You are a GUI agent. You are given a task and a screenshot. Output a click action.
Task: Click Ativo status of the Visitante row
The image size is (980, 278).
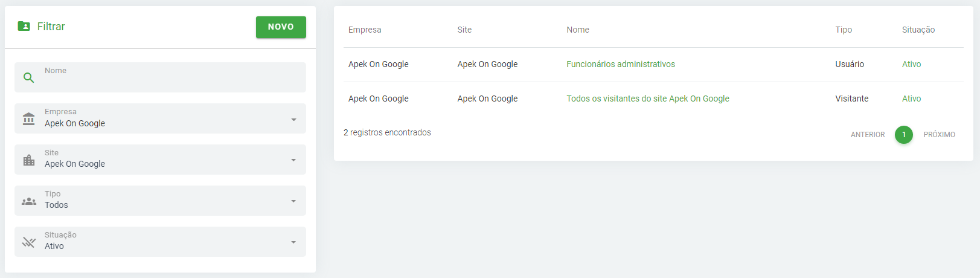click(911, 99)
